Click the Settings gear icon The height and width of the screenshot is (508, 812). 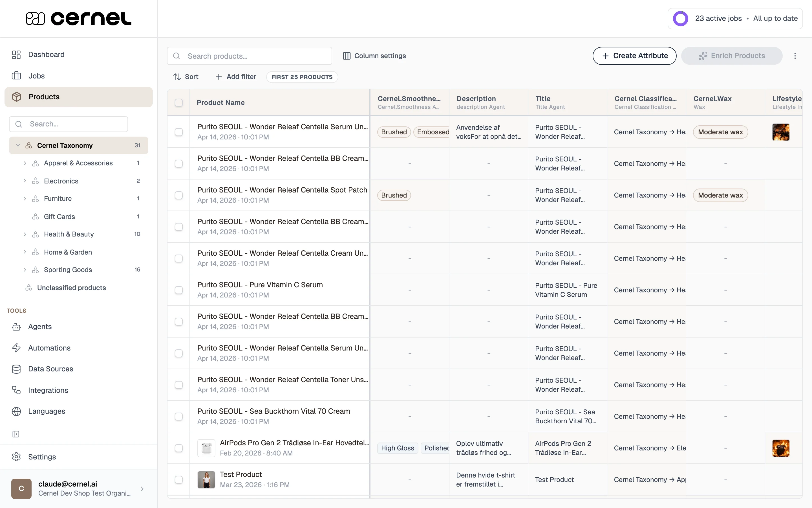tap(16, 457)
